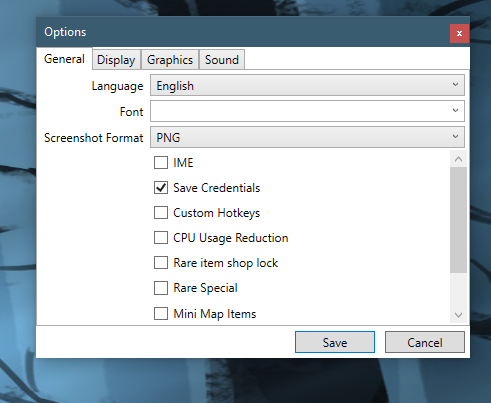Image resolution: width=491 pixels, height=403 pixels.
Task: Enable the IME checkbox
Action: (x=161, y=163)
